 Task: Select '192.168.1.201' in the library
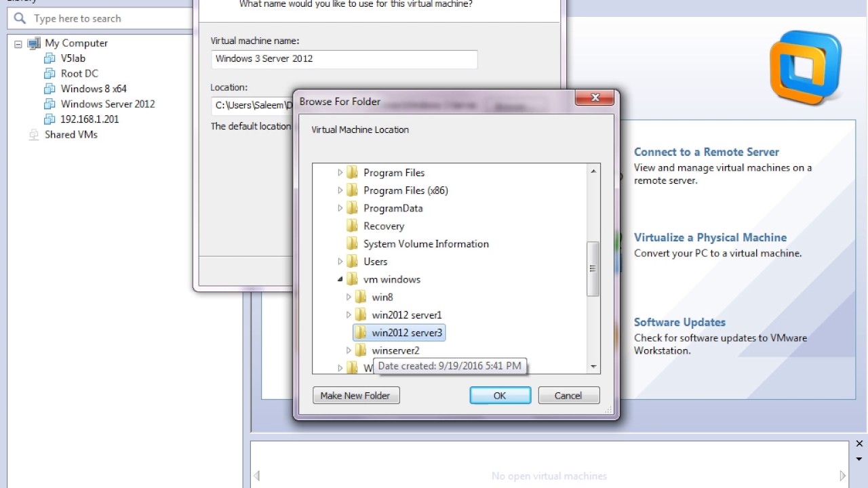coord(90,119)
